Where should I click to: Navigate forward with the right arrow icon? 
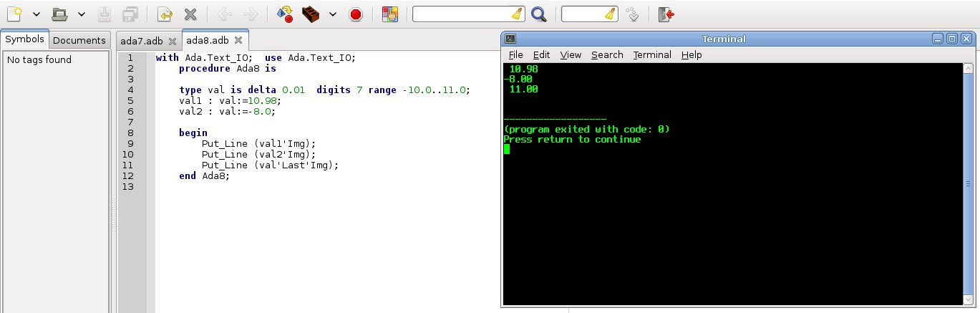click(x=250, y=14)
